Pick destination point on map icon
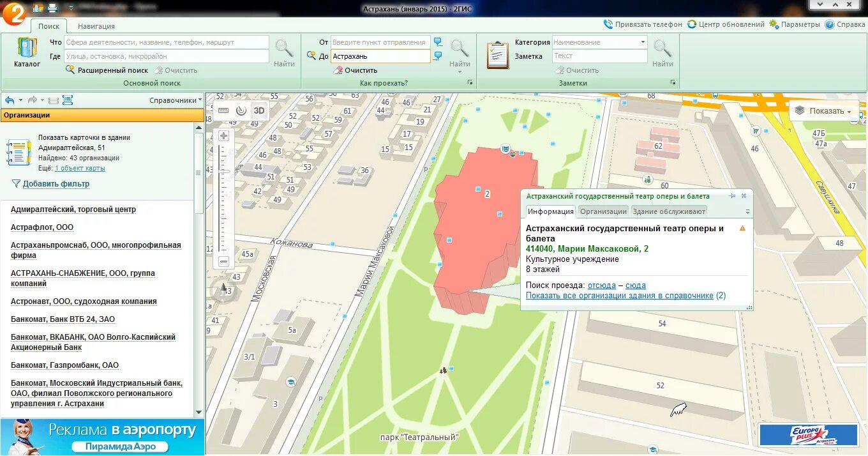This screenshot has width=868, height=456. click(438, 56)
